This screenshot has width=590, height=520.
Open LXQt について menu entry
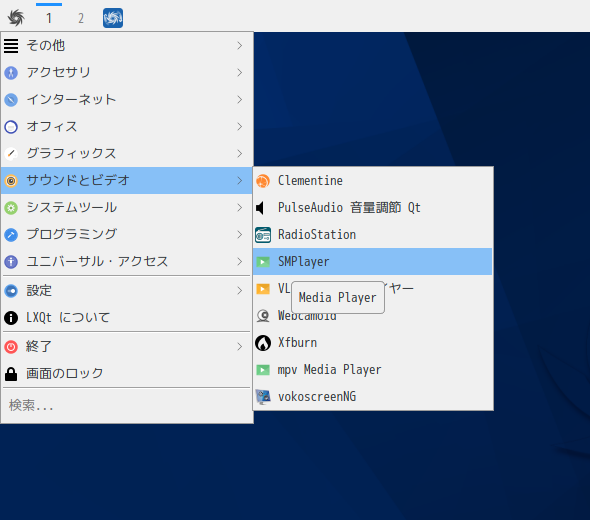[x=126, y=318]
